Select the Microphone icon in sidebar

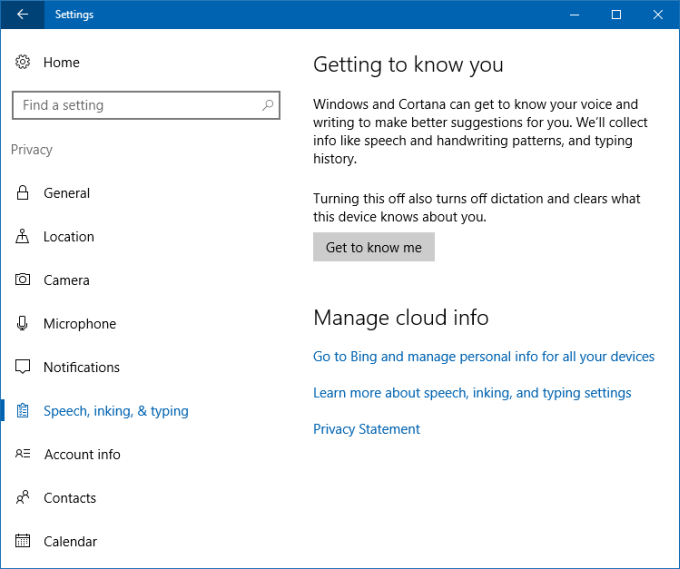click(x=22, y=324)
